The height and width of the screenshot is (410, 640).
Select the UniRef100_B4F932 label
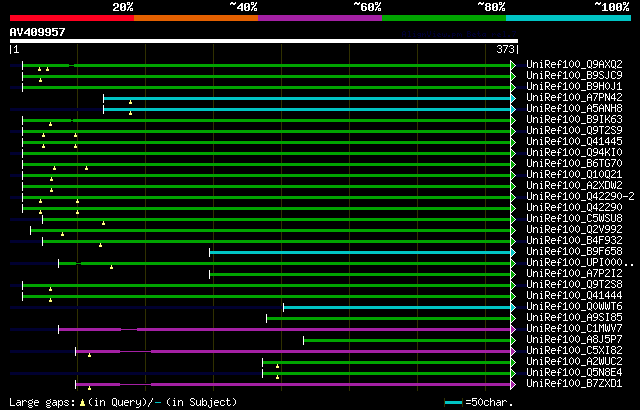[x=574, y=241]
